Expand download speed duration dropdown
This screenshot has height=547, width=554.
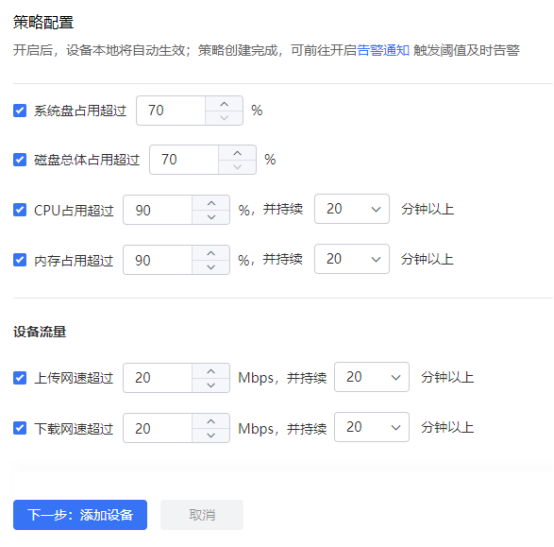point(372,427)
